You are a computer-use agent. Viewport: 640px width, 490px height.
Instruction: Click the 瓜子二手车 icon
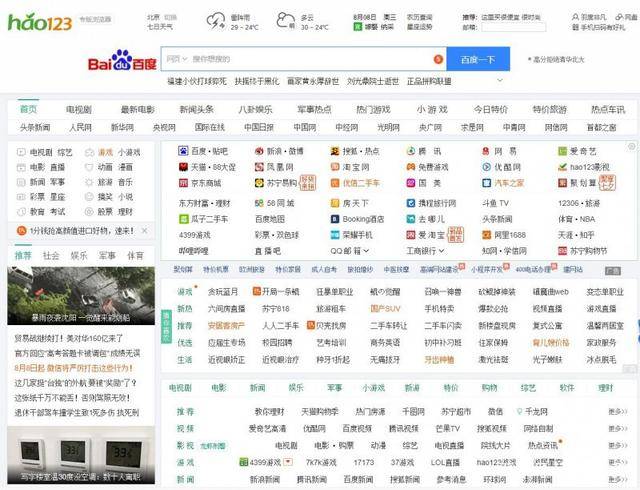pyautogui.click(x=183, y=219)
